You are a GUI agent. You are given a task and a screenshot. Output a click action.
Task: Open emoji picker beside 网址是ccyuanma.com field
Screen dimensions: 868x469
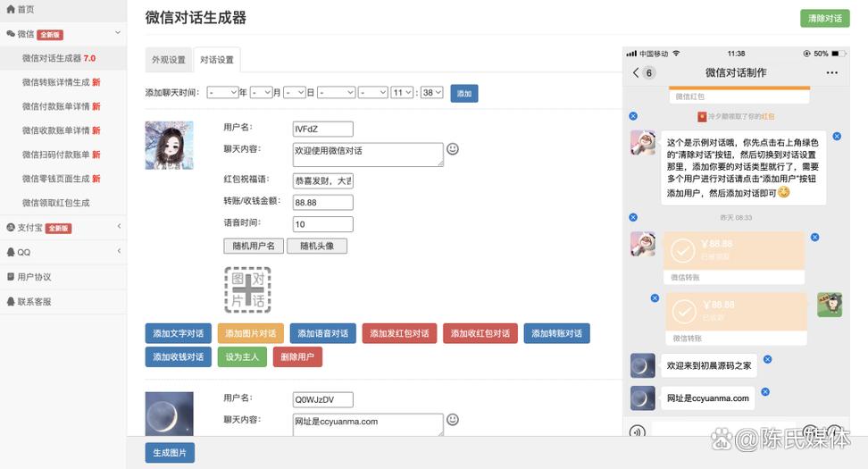click(x=452, y=420)
